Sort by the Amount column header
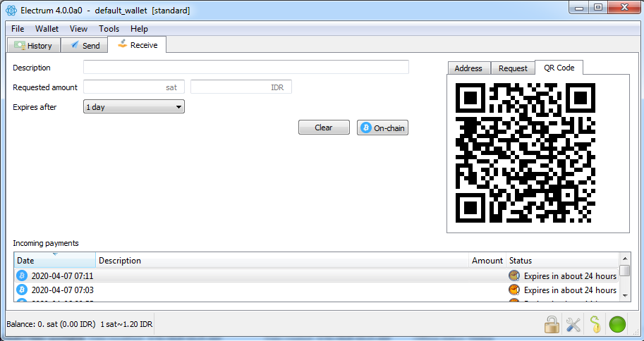Image resolution: width=644 pixels, height=341 pixels. 487,260
